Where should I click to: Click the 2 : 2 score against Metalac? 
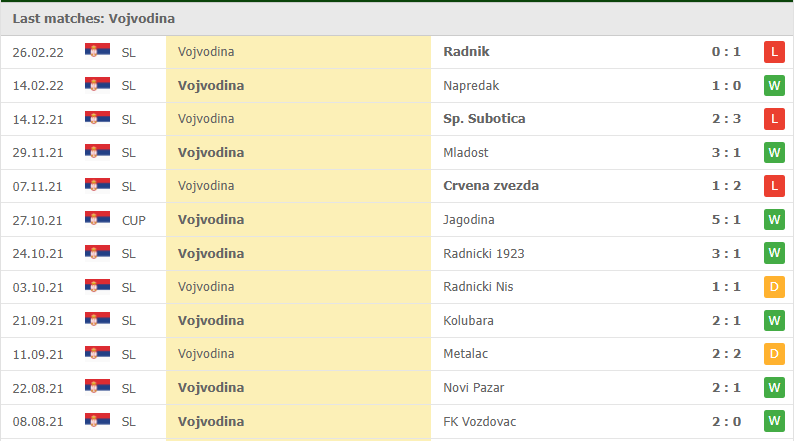[x=726, y=354]
